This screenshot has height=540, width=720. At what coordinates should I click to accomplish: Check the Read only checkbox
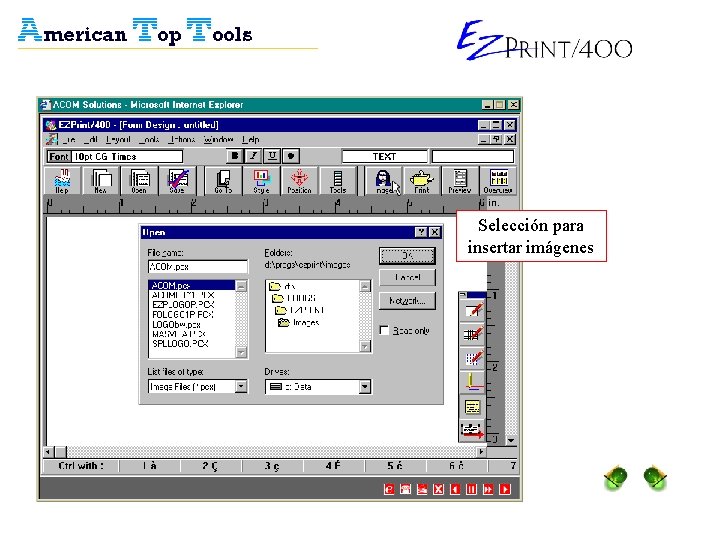pos(384,330)
